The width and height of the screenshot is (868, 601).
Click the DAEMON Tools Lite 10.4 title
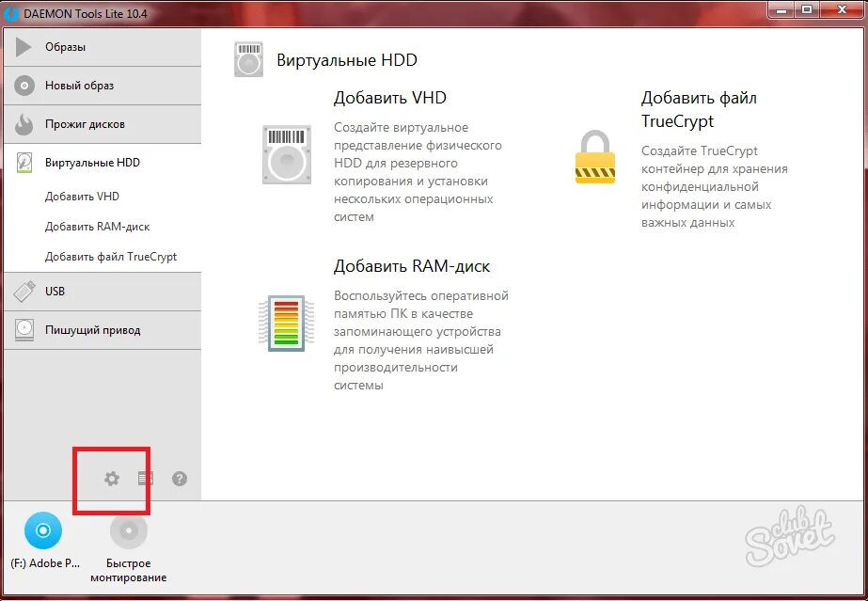(86, 13)
